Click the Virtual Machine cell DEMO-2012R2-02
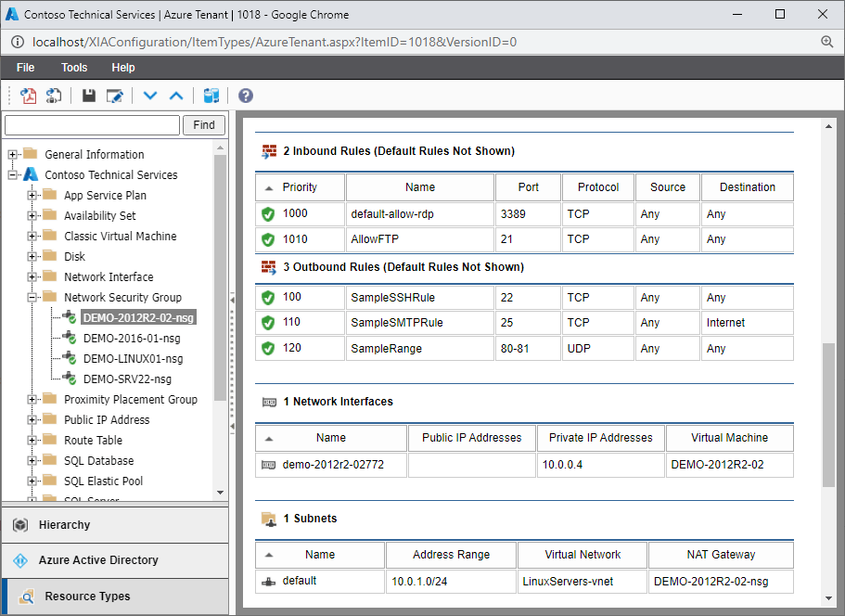845x616 pixels. [x=730, y=465]
